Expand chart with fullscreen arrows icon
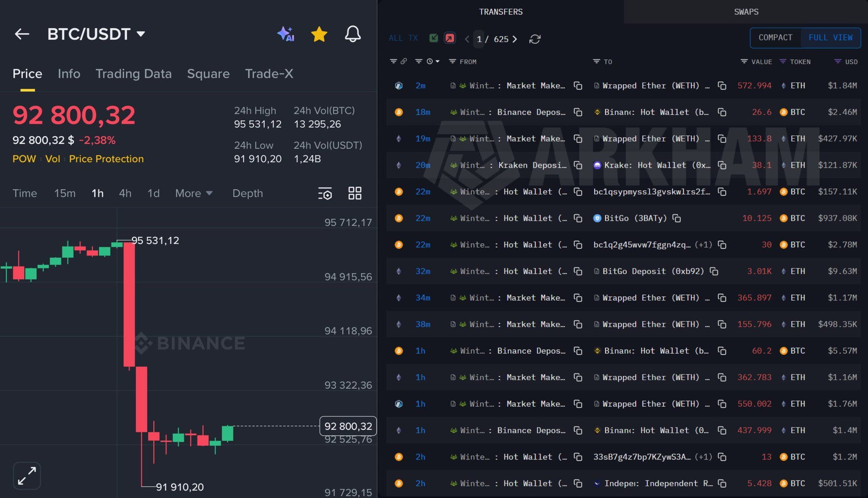 coord(27,476)
